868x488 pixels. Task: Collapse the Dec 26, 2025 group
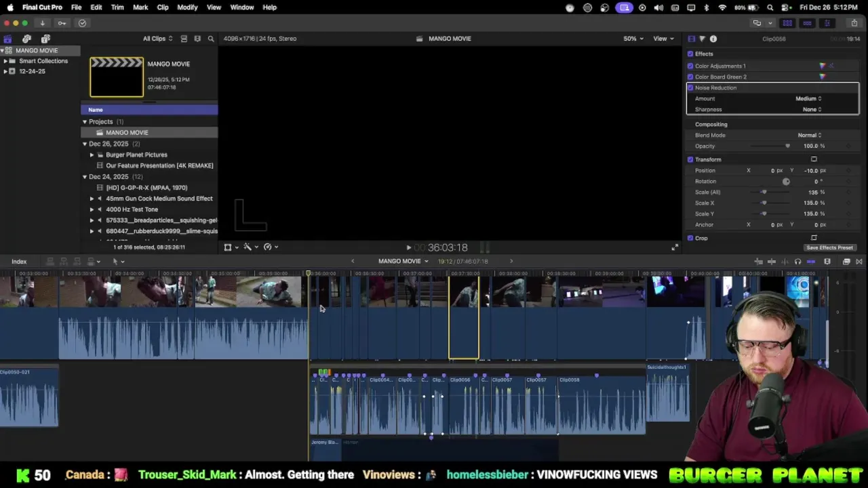click(x=85, y=144)
